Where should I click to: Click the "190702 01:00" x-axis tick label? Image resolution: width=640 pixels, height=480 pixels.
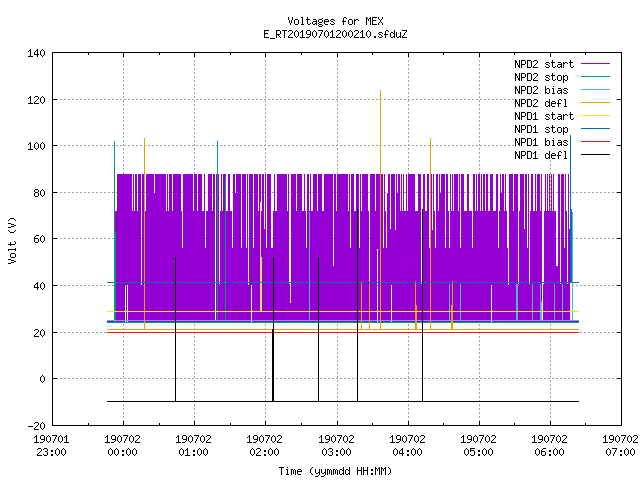click(x=193, y=446)
